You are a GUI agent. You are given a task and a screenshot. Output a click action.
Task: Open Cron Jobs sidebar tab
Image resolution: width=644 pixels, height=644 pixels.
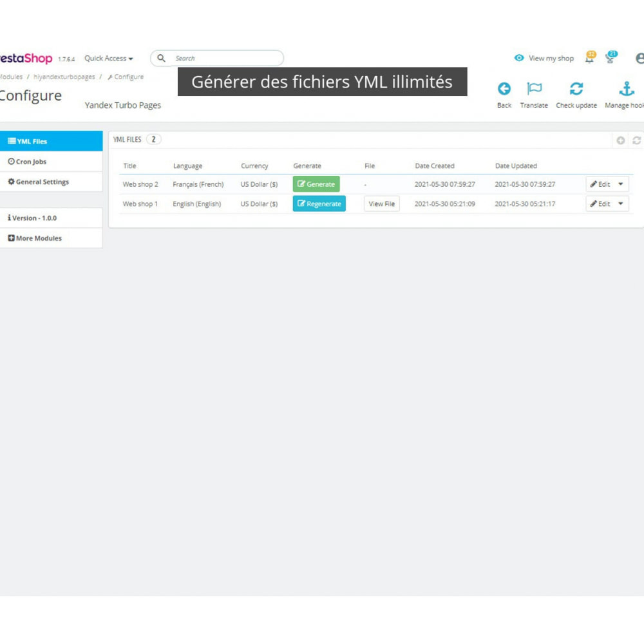(x=51, y=162)
